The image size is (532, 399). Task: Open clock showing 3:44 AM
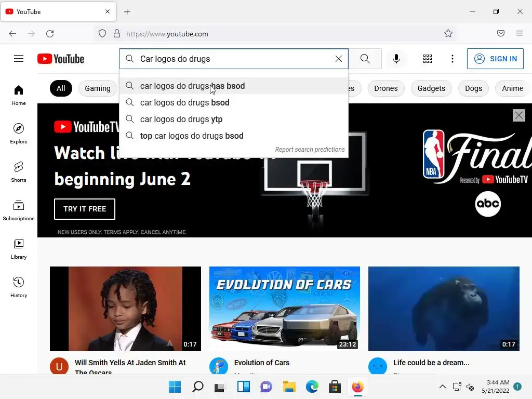coord(496,387)
